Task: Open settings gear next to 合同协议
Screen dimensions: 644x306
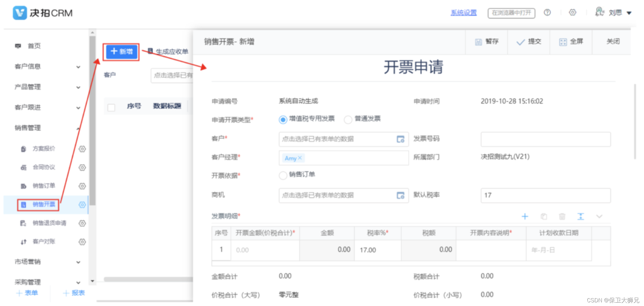Action: [82, 168]
